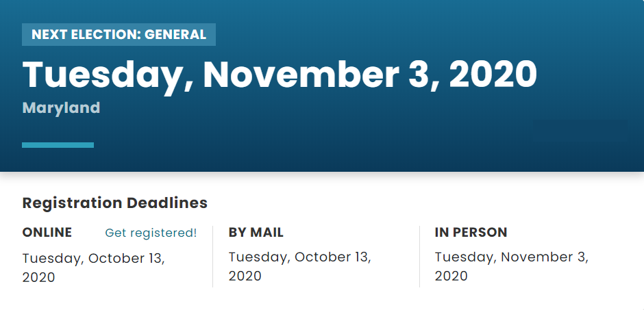Viewport: 644px width, 310px height.
Task: Select the deadline date under IN PERSON
Action: [x=512, y=266]
